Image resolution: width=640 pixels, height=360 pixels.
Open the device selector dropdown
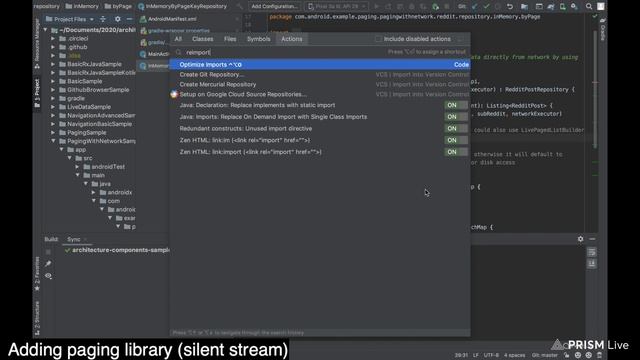tap(336, 7)
